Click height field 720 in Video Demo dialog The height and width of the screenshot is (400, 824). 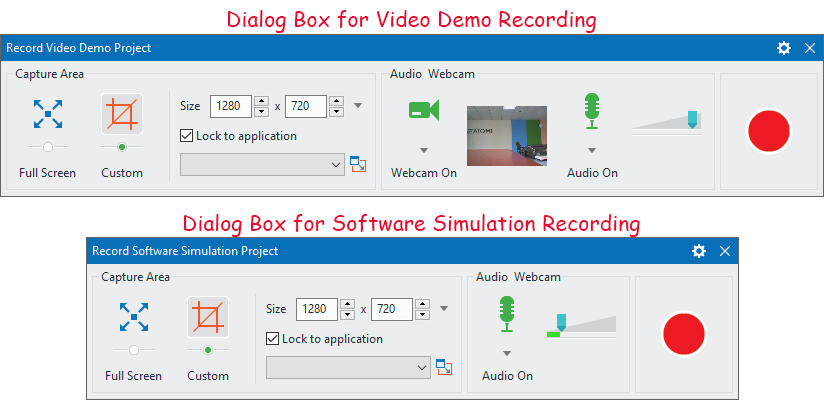tap(306, 106)
